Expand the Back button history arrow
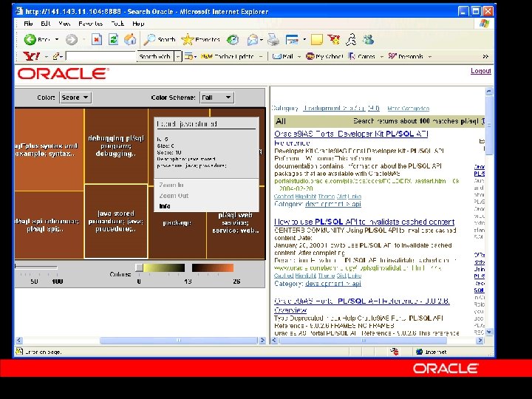532x399 pixels. tap(57, 40)
